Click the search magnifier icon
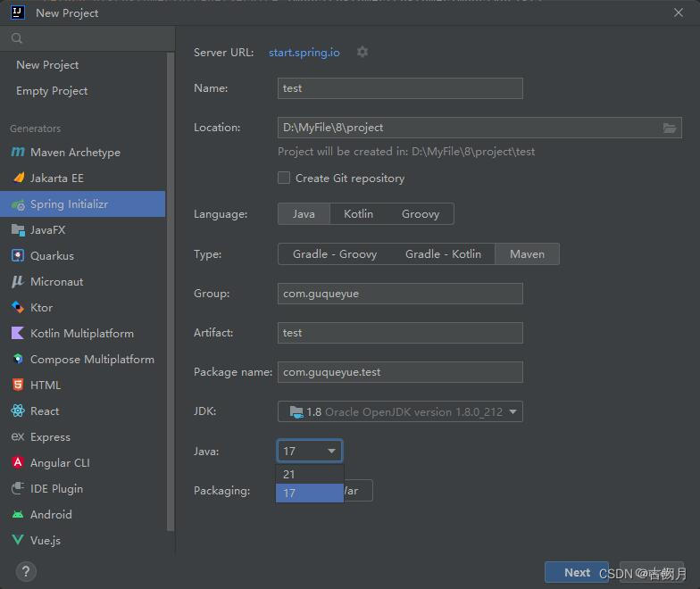 [17, 38]
